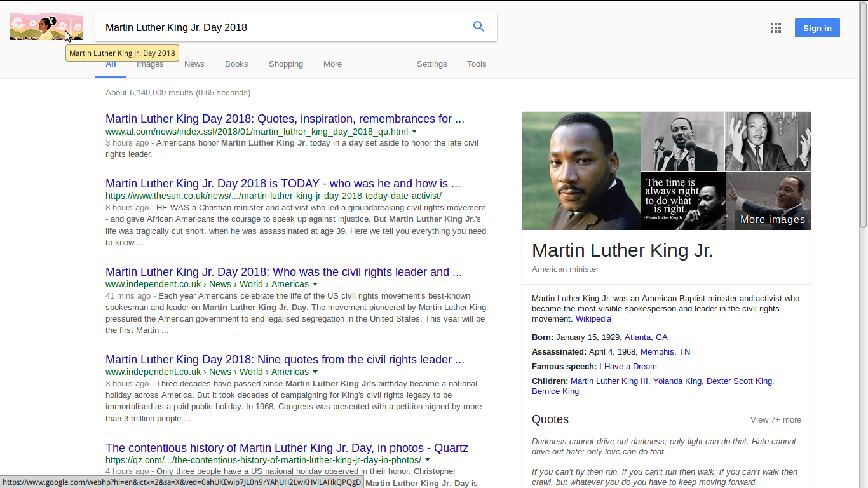
Task: Open the search Tools options
Action: [x=477, y=64]
